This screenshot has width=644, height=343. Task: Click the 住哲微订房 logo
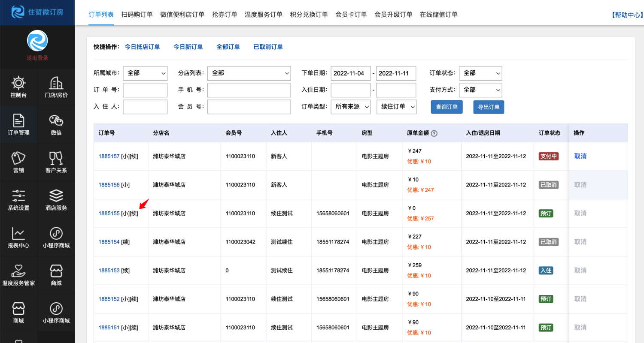[37, 12]
